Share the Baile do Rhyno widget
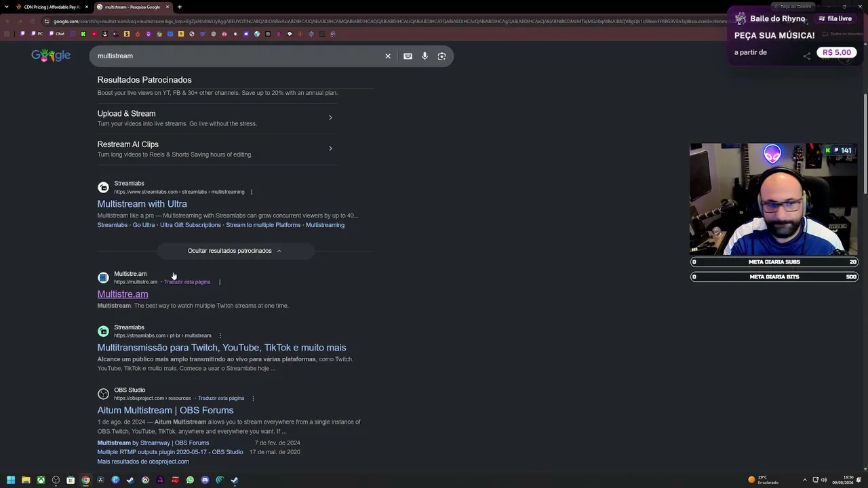Image resolution: width=868 pixels, height=488 pixels. pos(806,56)
